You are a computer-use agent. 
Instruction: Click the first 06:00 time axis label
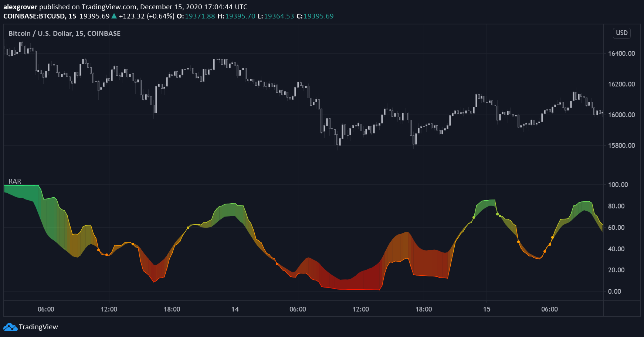click(46, 309)
